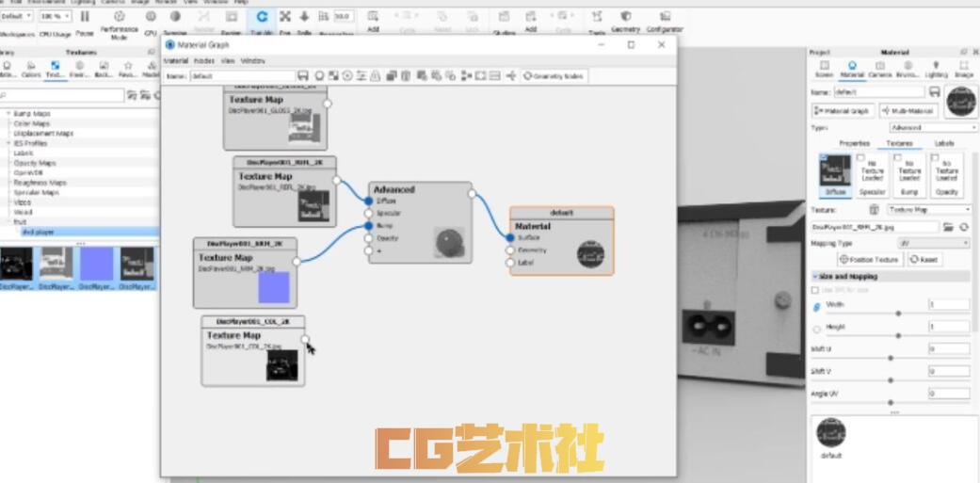980x483 pixels.
Task: Open the Backplates library tab
Action: click(104, 70)
